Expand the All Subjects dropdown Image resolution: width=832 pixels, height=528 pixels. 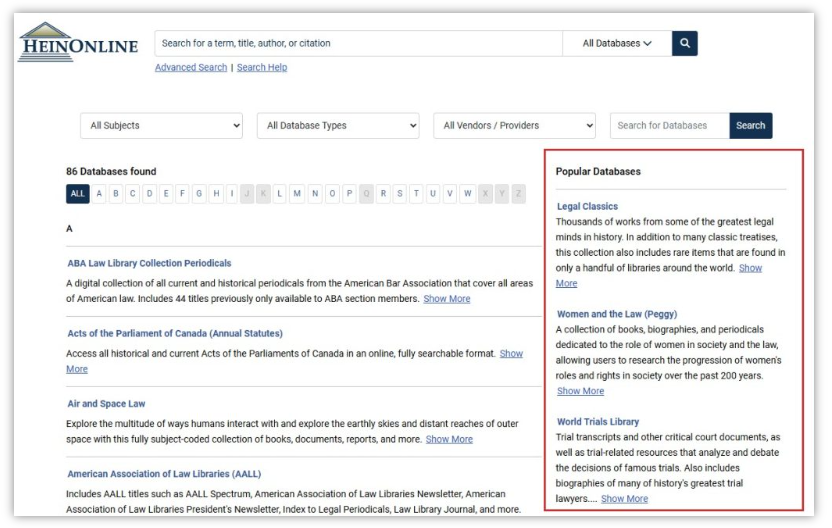click(161, 126)
